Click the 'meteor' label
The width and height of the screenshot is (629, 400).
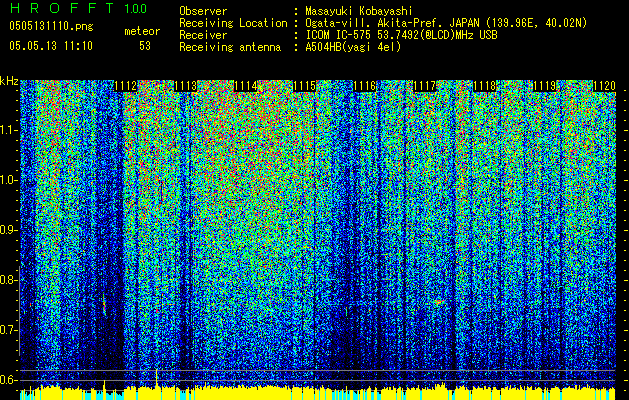click(142, 31)
